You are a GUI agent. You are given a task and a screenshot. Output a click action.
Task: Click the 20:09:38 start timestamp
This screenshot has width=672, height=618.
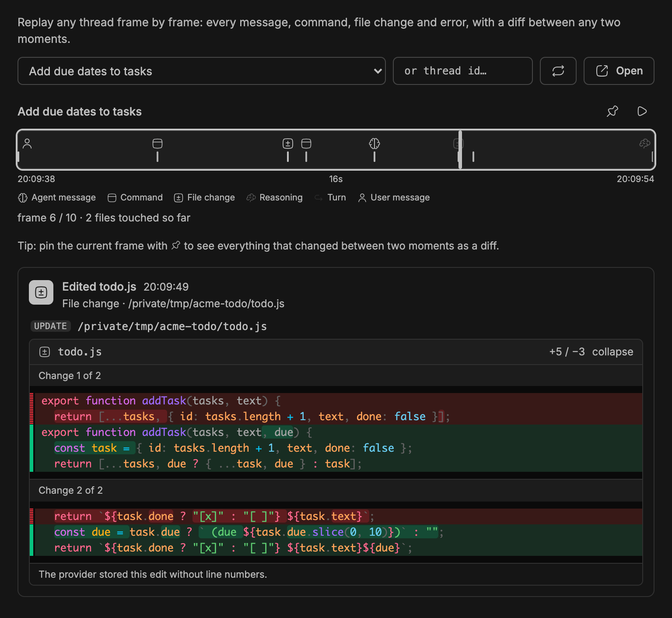coord(36,179)
